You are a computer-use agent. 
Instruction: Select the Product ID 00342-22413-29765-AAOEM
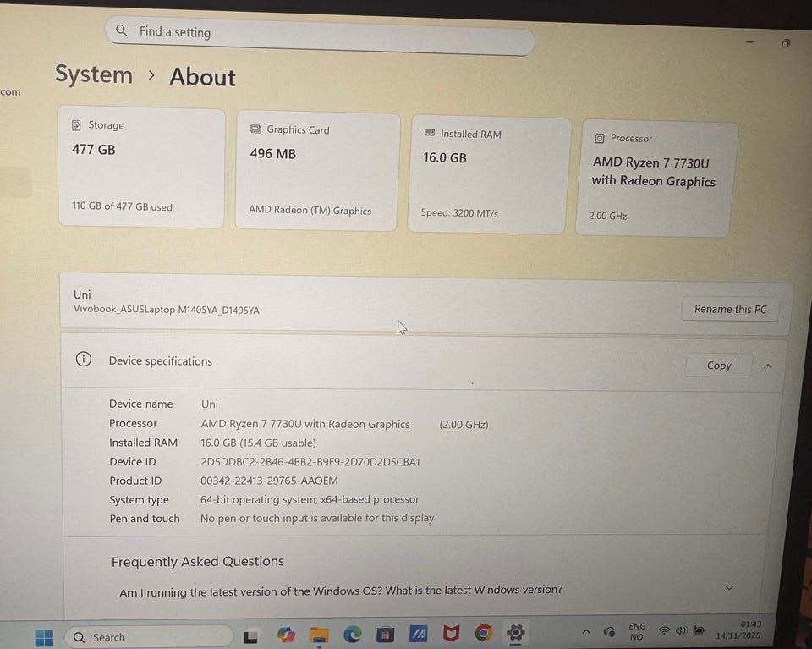click(269, 481)
